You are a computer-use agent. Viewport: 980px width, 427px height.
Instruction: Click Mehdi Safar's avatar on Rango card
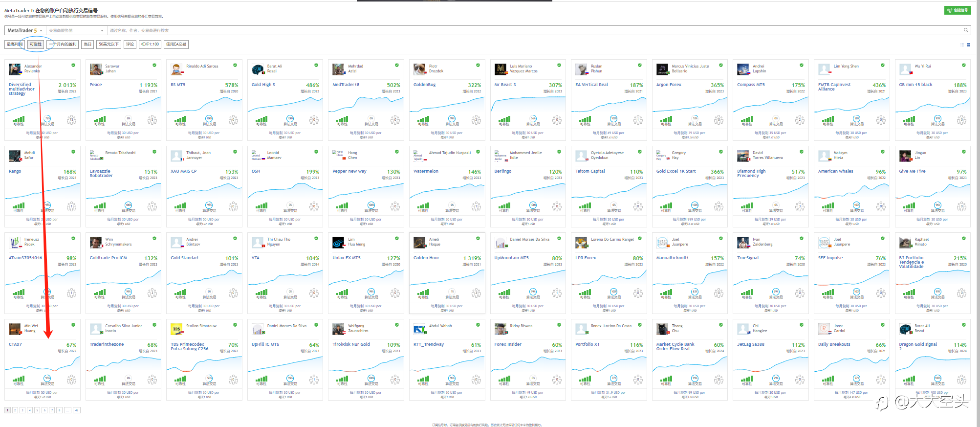click(x=15, y=156)
